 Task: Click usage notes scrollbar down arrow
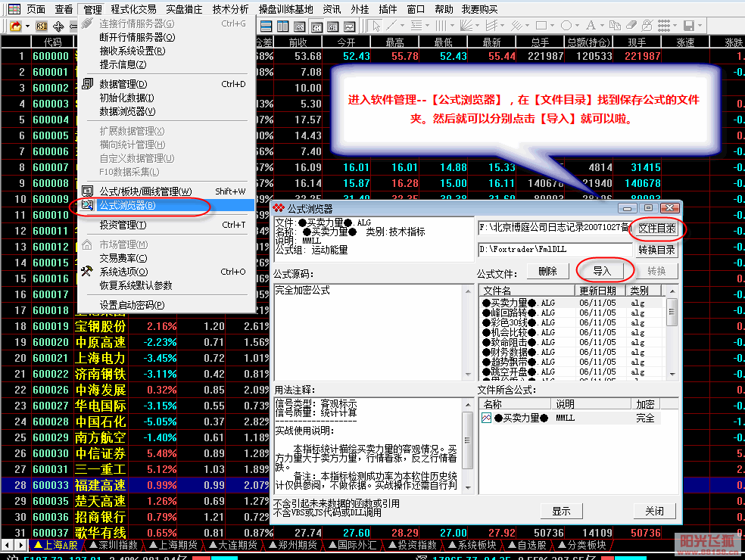[x=468, y=488]
